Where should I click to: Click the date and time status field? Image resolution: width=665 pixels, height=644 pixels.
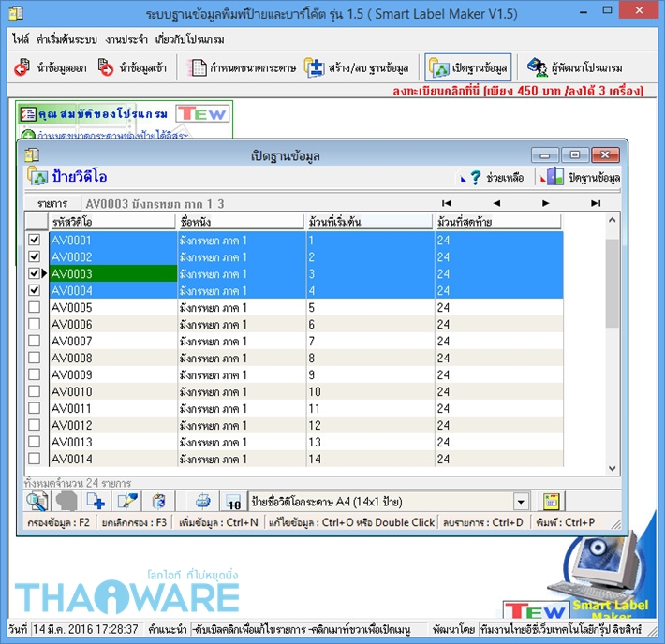86,629
